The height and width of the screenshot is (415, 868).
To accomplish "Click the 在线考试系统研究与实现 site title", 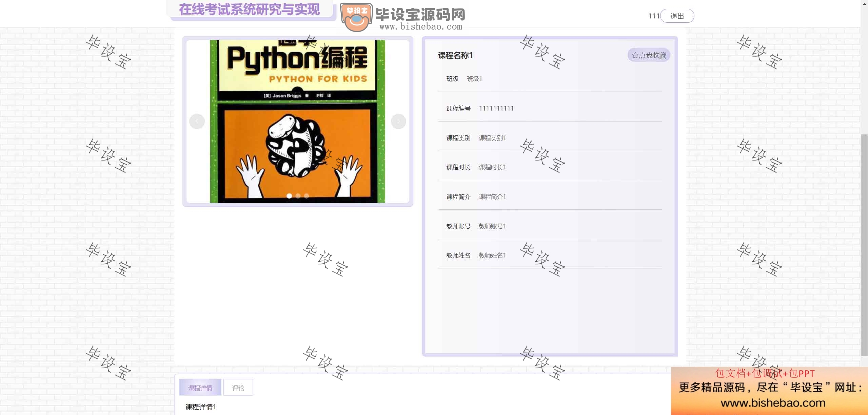I will pyautogui.click(x=249, y=9).
